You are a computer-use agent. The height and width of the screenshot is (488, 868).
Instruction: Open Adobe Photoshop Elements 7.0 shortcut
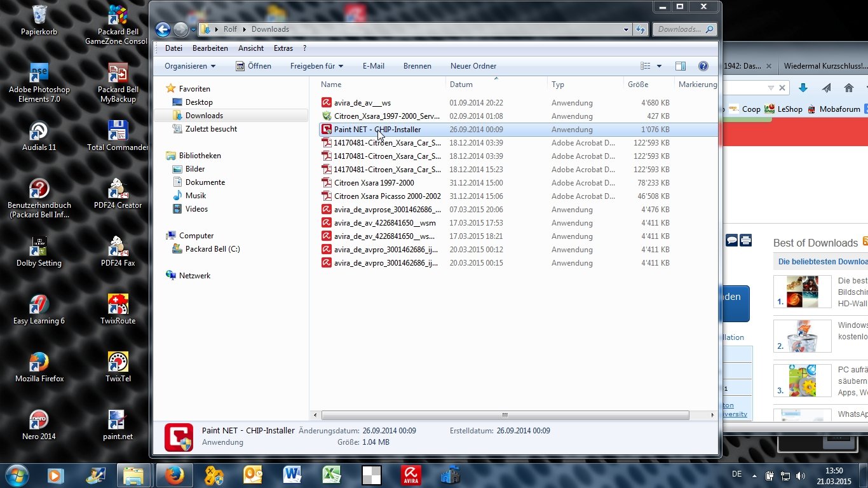[x=39, y=83]
